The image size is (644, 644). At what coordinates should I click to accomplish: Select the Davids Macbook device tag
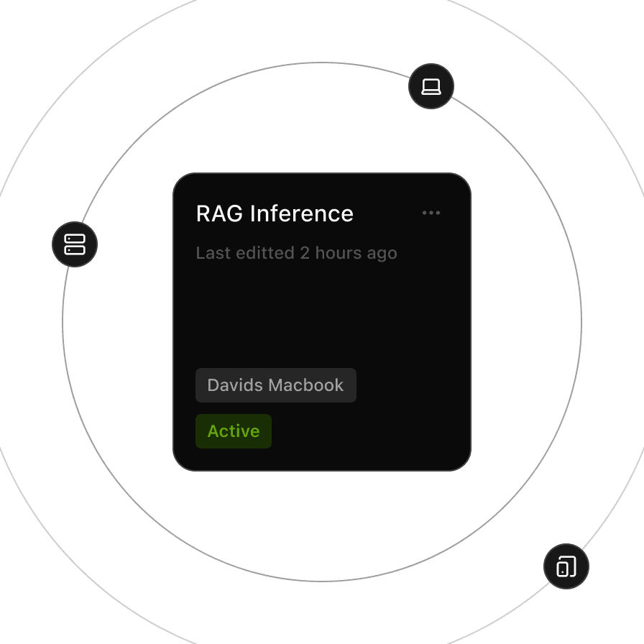[x=276, y=385]
